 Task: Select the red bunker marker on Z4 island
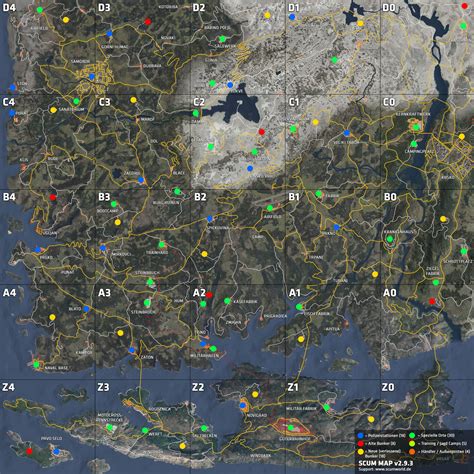29,451
